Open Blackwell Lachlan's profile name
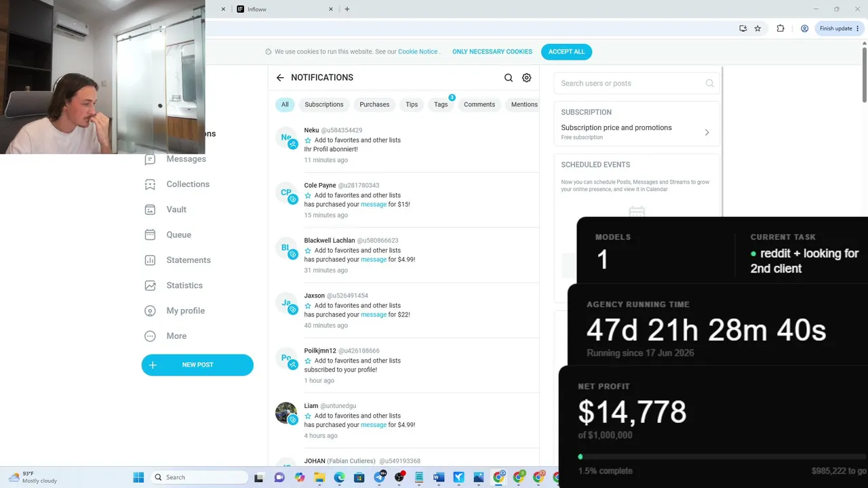 (x=330, y=240)
